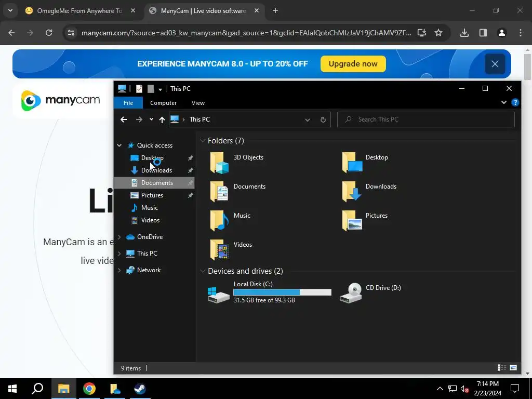The width and height of the screenshot is (532, 399).
Task: Click the Upgrade now button
Action: pos(353,64)
